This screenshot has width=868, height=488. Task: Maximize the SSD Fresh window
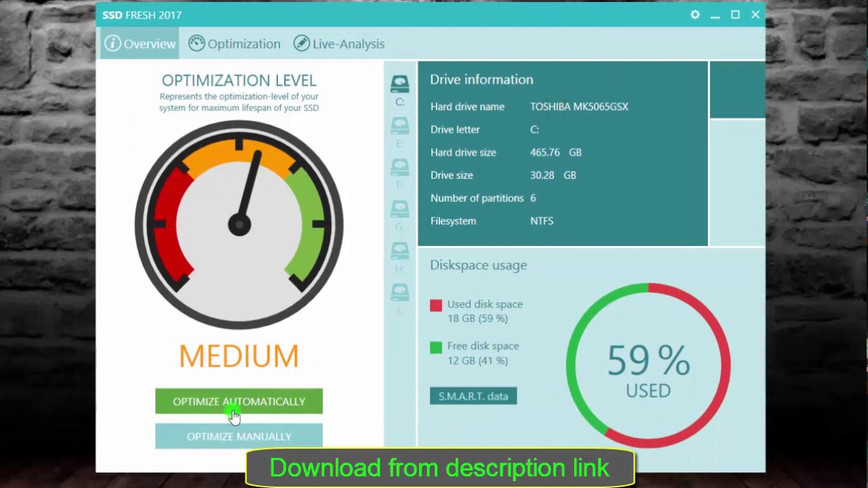point(735,14)
